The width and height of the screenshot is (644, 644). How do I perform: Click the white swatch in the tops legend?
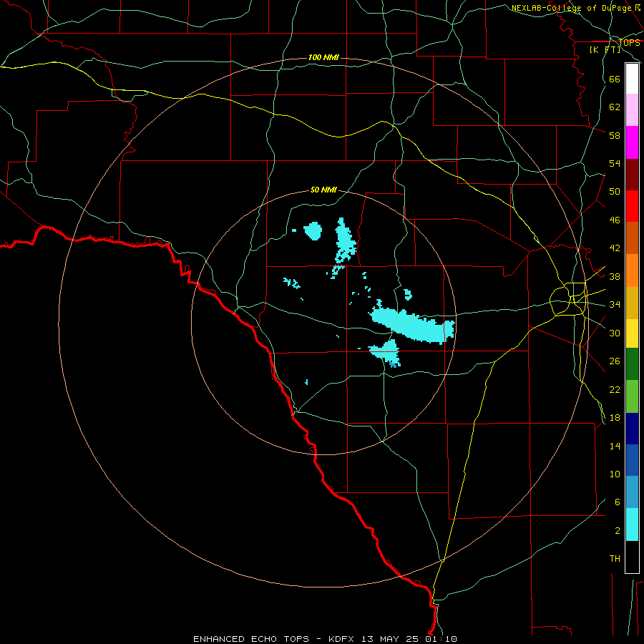coord(632,79)
